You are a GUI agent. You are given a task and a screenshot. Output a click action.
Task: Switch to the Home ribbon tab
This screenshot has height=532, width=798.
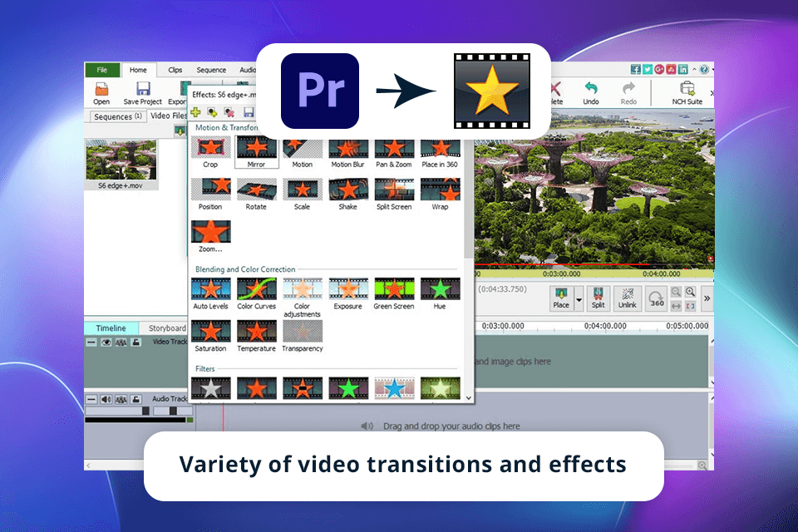click(138, 70)
